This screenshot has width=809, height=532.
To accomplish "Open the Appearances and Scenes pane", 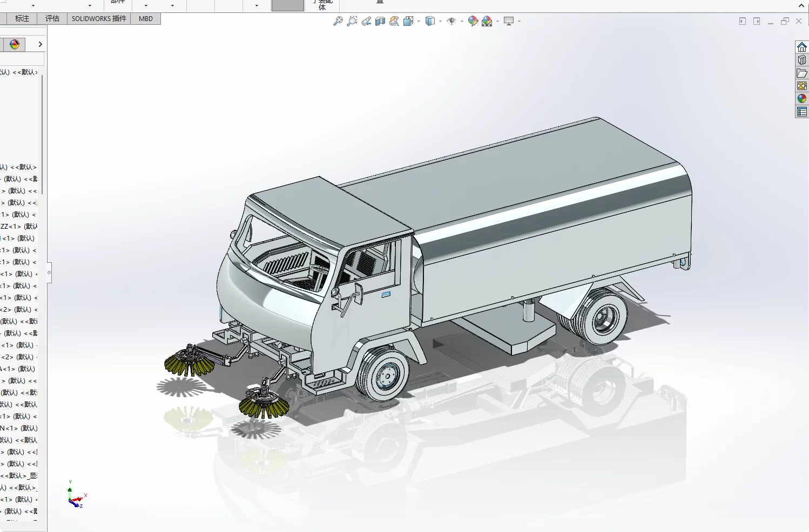I will point(802,99).
